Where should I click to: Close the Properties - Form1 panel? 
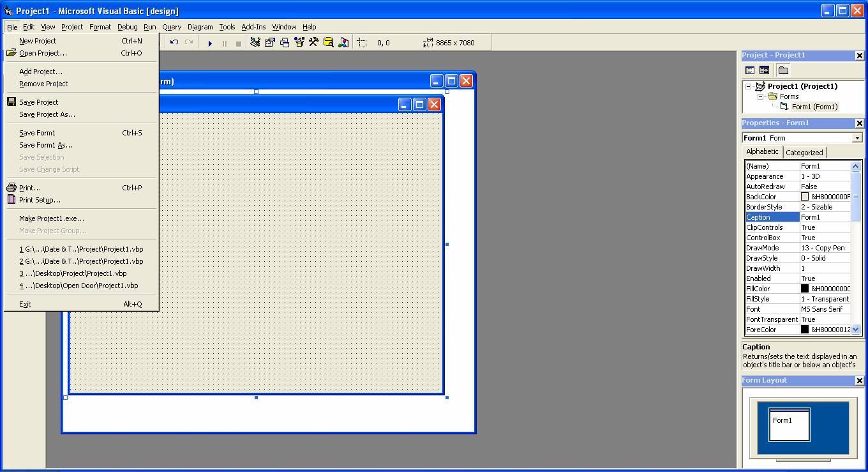[x=859, y=123]
